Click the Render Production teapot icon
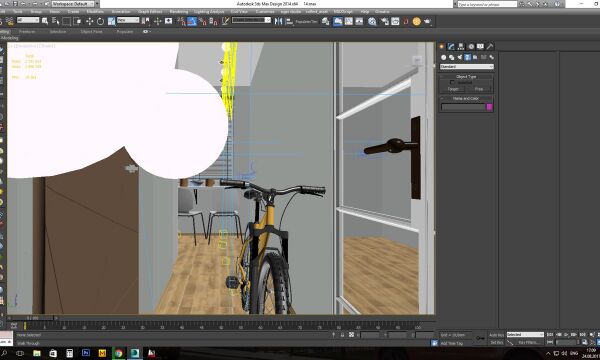The width and height of the screenshot is (600, 360). tap(427, 21)
